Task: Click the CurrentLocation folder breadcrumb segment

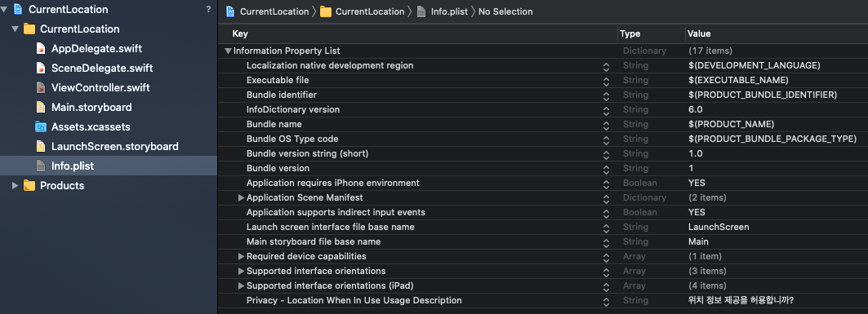Action: click(x=370, y=11)
